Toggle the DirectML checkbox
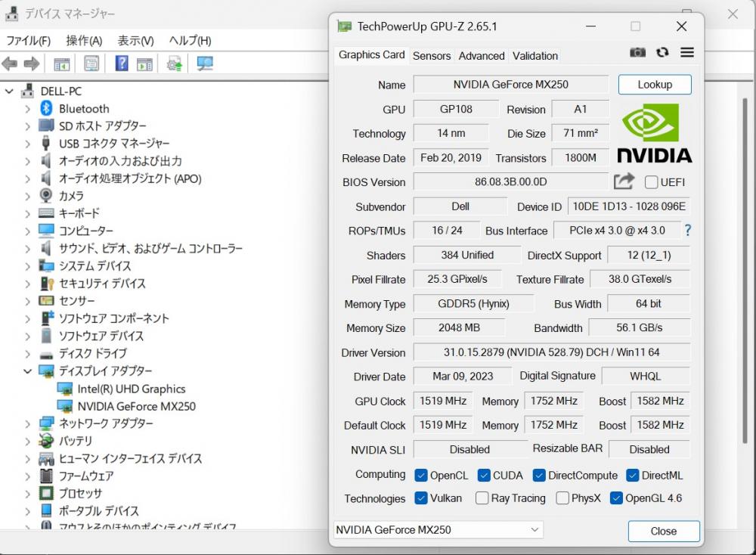The width and height of the screenshot is (756, 555). [x=633, y=475]
